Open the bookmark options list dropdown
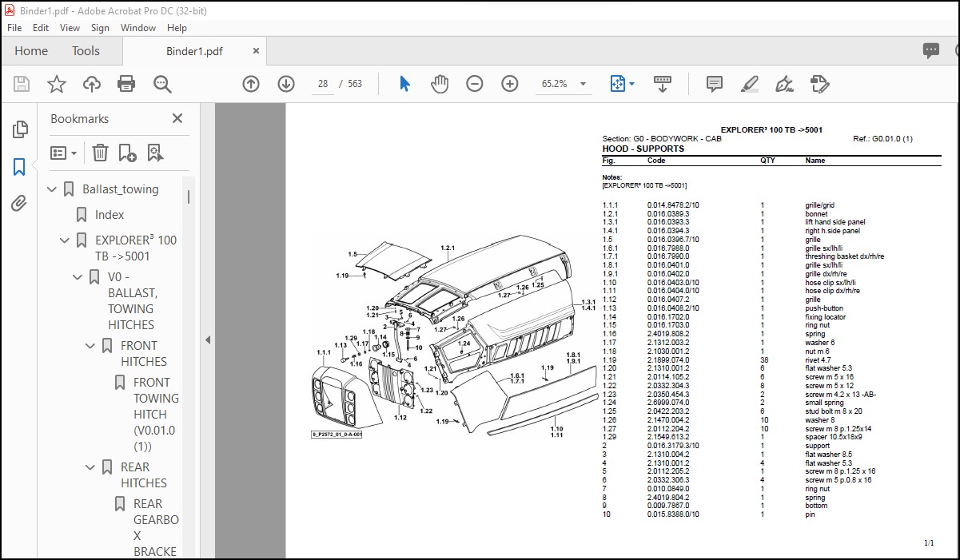The width and height of the screenshot is (960, 560). click(64, 153)
